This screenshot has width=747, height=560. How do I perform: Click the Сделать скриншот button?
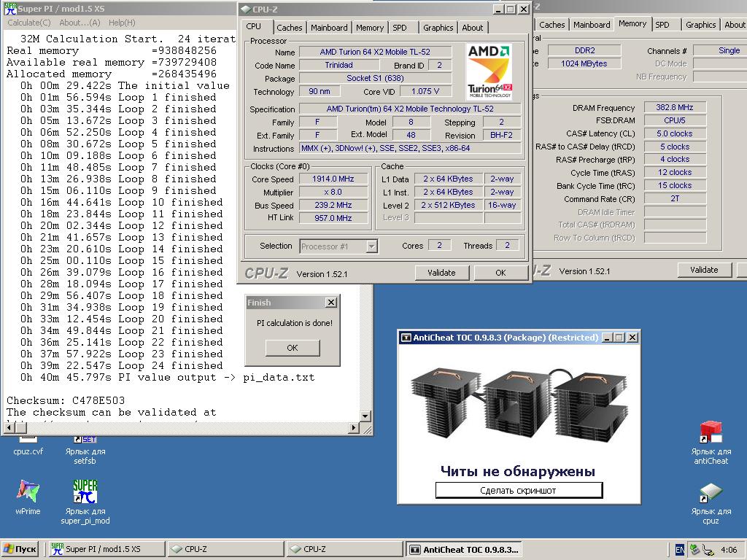[x=519, y=491]
